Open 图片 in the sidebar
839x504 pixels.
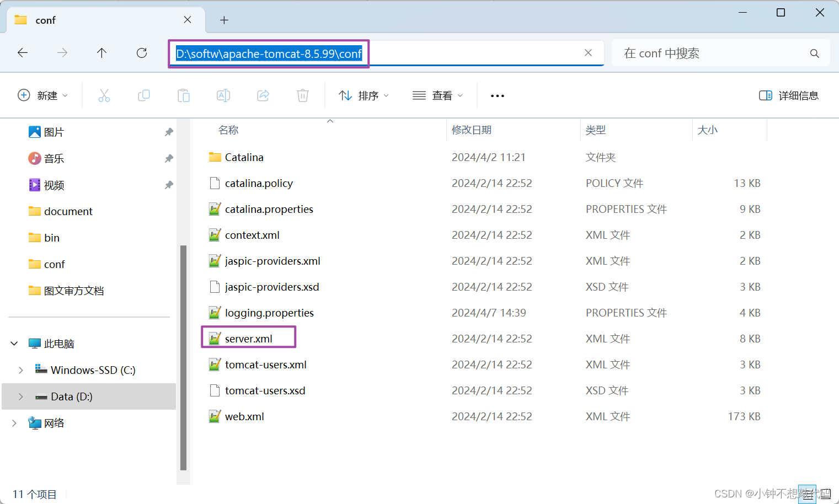click(x=54, y=132)
